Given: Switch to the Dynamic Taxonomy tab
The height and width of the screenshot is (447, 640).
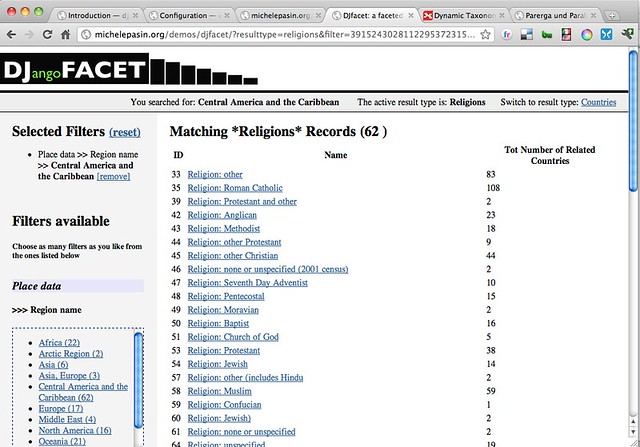Looking at the screenshot, I should point(463,16).
